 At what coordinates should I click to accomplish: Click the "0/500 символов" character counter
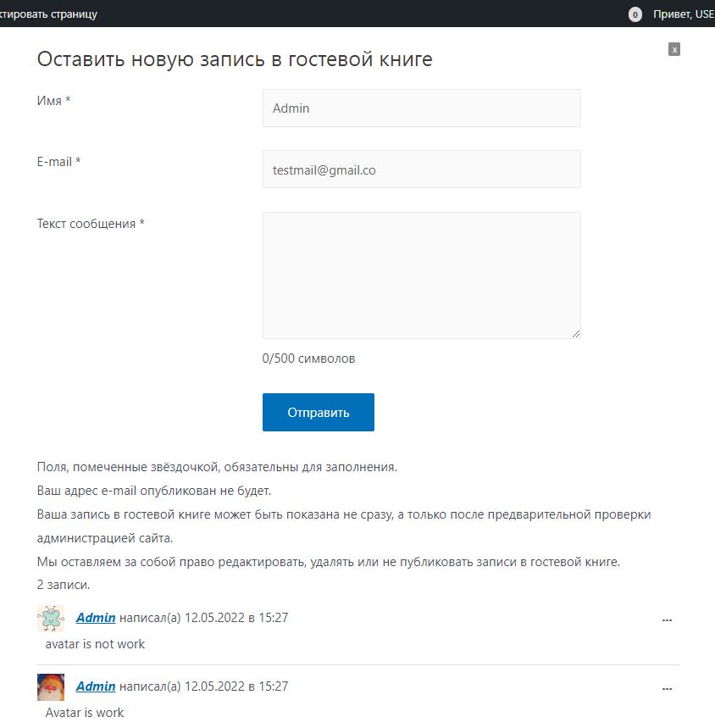click(308, 358)
